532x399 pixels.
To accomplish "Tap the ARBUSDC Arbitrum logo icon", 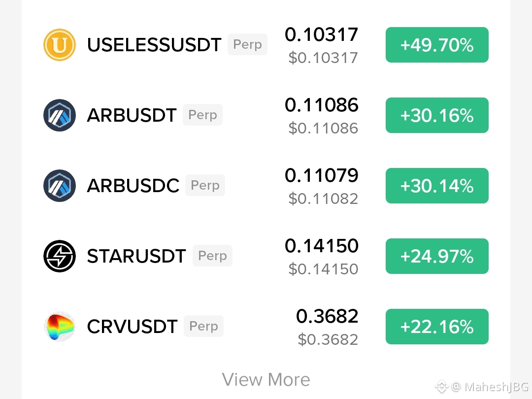I will [x=60, y=186].
